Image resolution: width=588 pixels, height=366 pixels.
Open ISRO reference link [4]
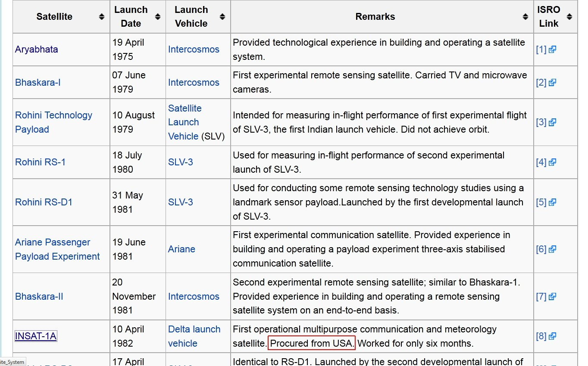(x=541, y=162)
